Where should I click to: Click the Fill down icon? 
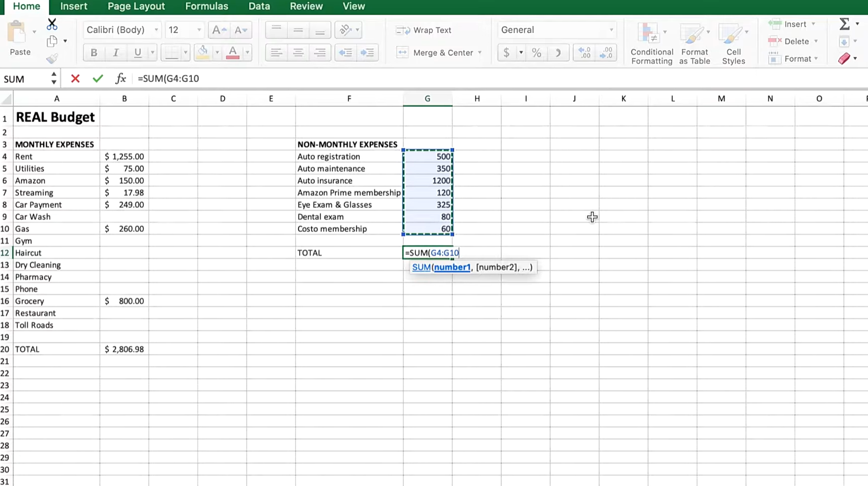point(844,41)
